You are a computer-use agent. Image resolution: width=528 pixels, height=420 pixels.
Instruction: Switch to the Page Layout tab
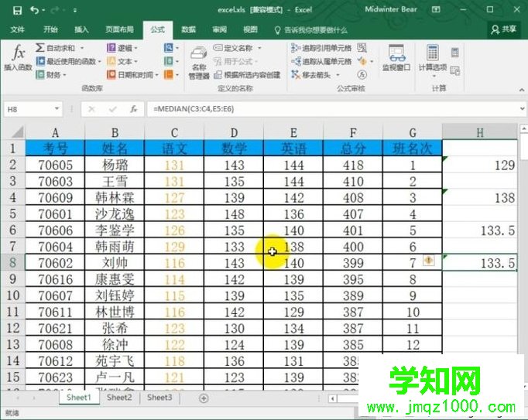coord(119,29)
